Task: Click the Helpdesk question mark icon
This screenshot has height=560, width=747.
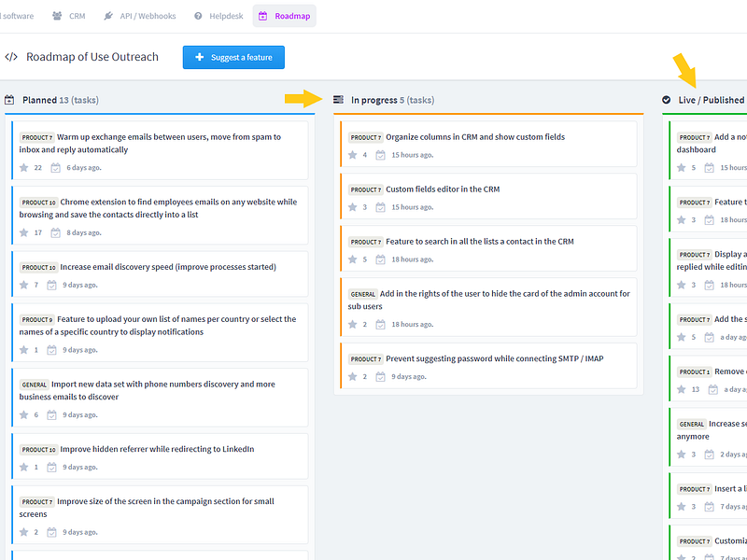Action: [198, 16]
